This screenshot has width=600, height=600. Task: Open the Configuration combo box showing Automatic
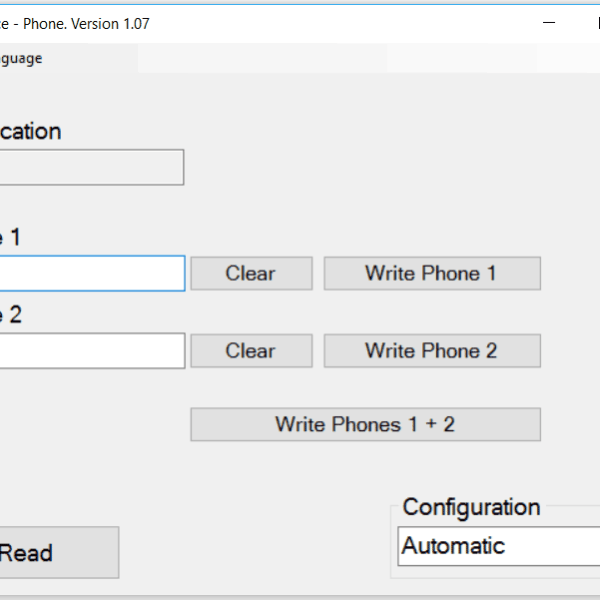(x=499, y=546)
